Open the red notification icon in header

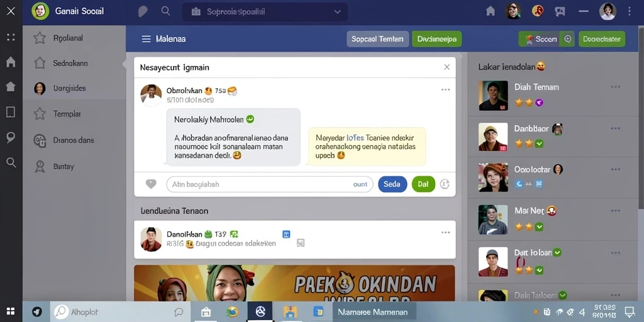[x=538, y=11]
